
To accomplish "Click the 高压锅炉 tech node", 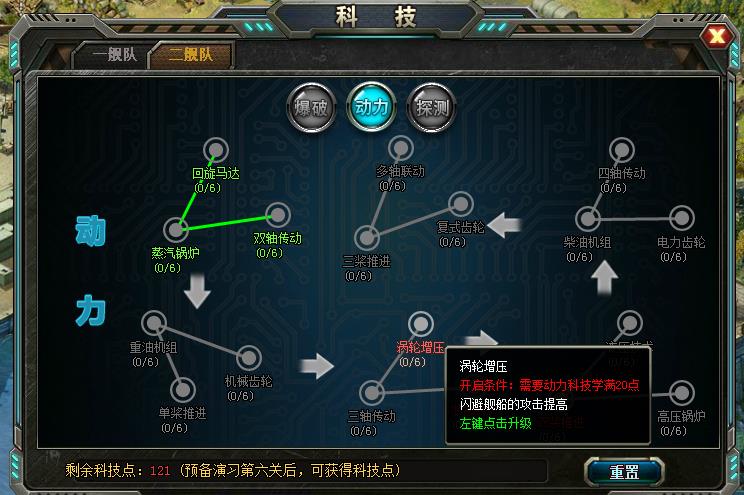I will pos(681,393).
